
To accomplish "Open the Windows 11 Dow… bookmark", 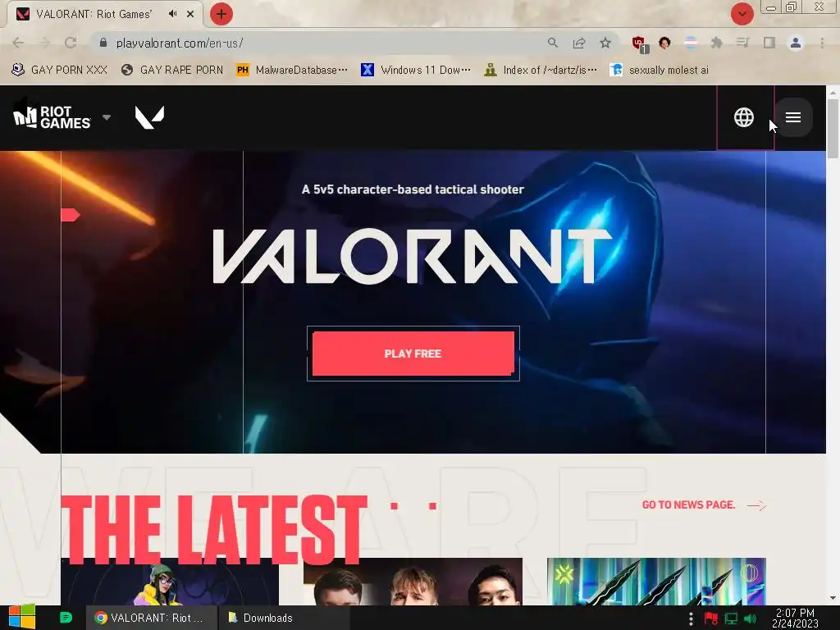I will point(416,71).
